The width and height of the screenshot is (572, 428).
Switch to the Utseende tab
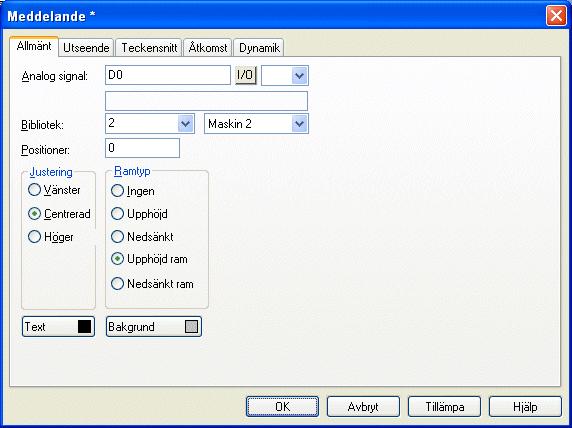pos(86,48)
